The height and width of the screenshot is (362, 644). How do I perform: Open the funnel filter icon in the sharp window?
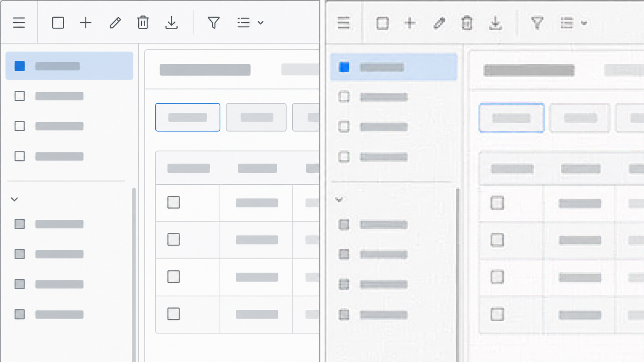point(214,23)
